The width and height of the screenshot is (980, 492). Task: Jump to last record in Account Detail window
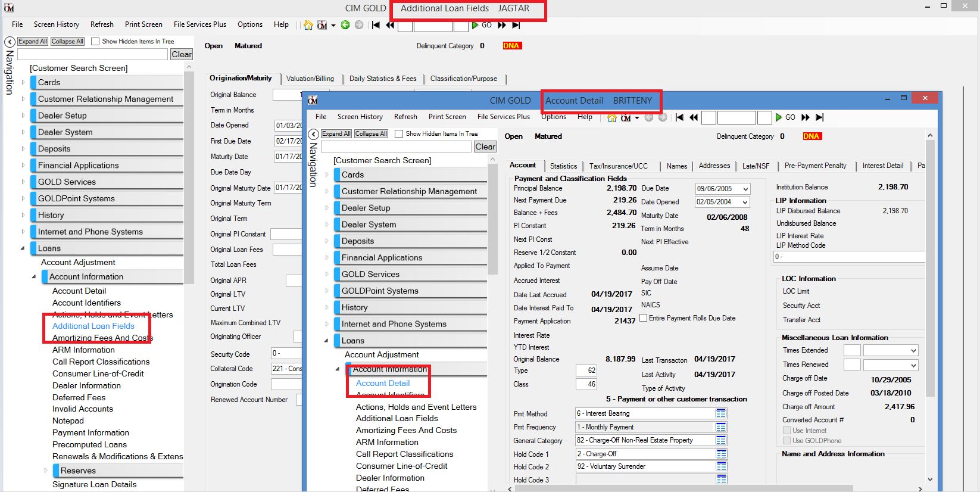820,117
